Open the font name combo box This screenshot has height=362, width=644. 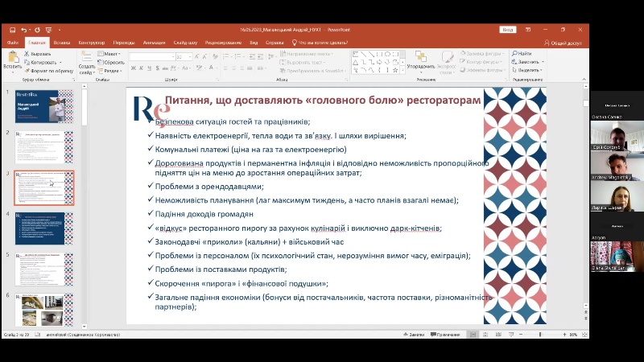(x=152, y=56)
